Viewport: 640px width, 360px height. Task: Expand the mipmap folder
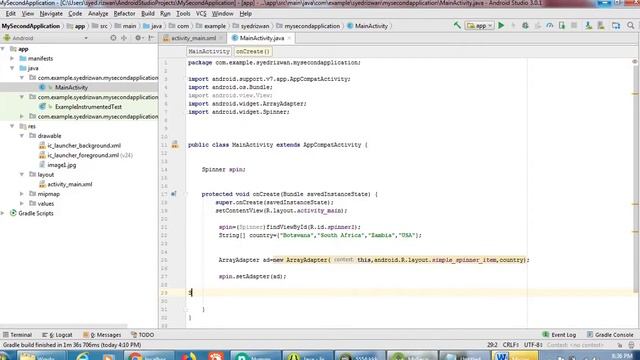tap(22, 194)
